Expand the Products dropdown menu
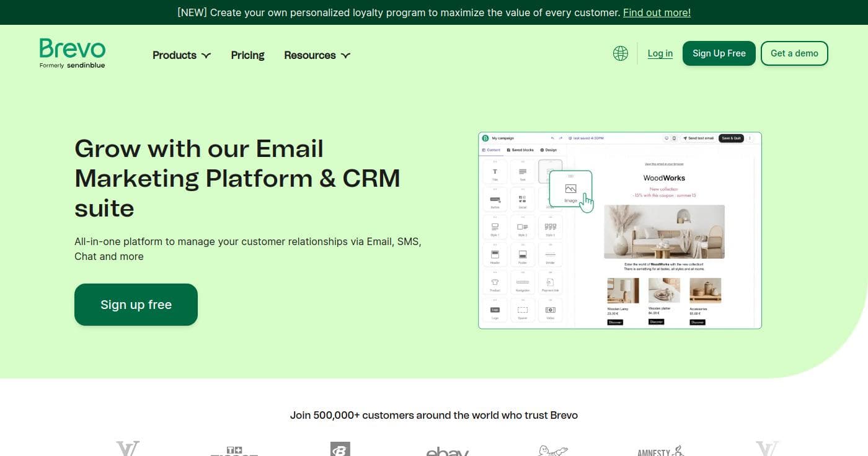The image size is (868, 456). click(x=181, y=55)
